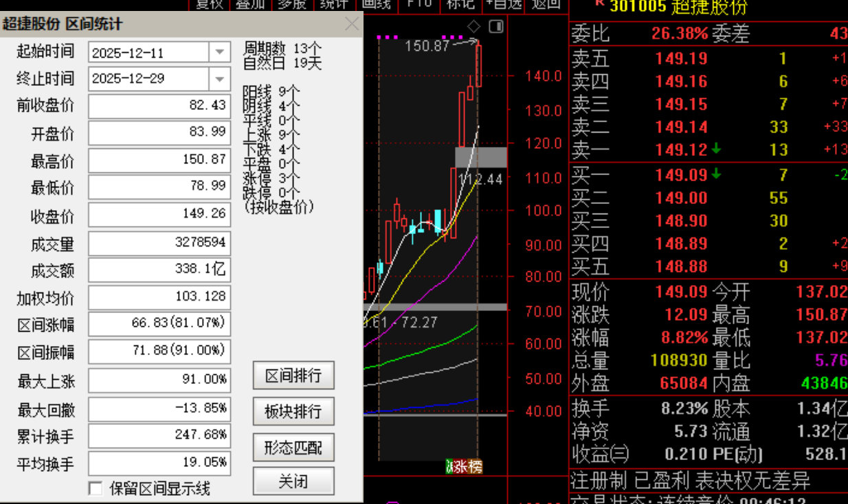This screenshot has width=848, height=504.
Task: Close the 区间统计 dialog with the X
Action: (352, 25)
